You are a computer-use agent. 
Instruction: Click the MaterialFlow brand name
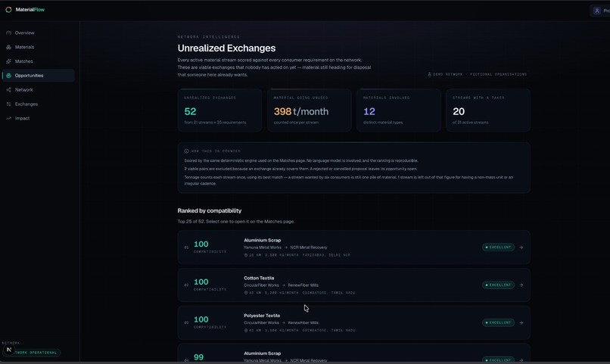[30, 10]
